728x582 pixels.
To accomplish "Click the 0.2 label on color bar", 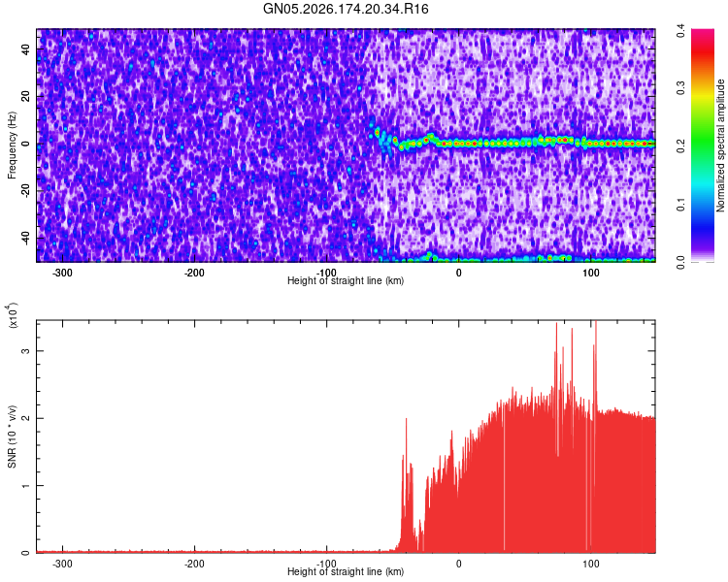I will [x=680, y=145].
